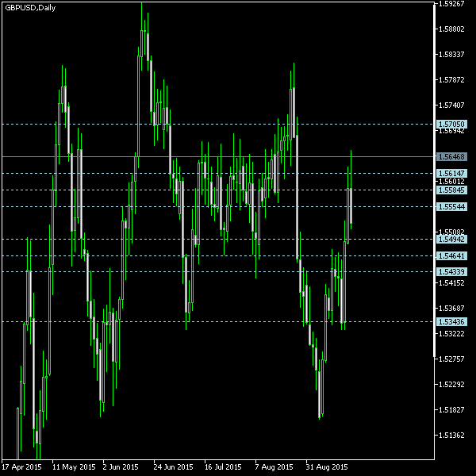The image size is (476, 476).
Task: Click the 1.55082 price scale value
Action: [x=451, y=232]
